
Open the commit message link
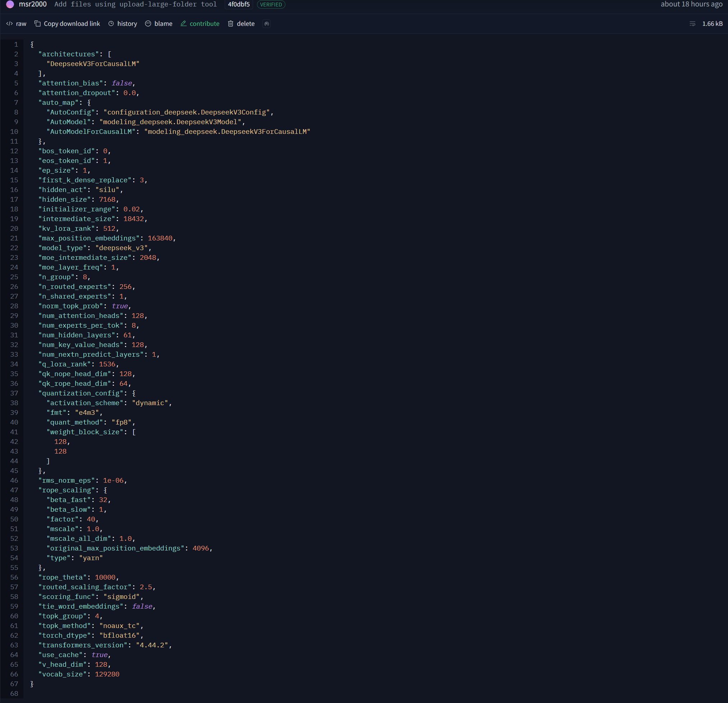point(135,4)
